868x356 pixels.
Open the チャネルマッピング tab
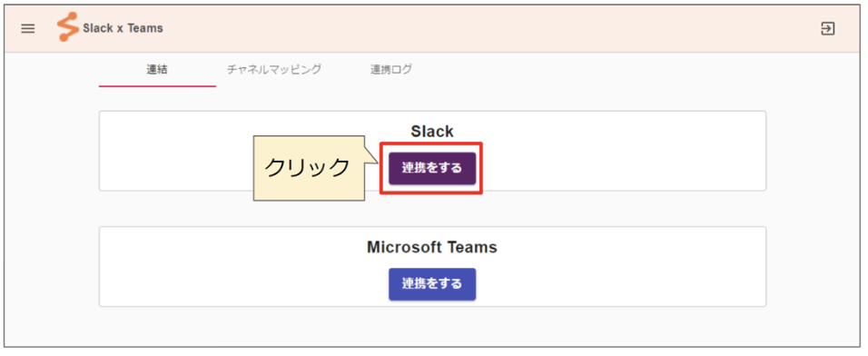274,70
